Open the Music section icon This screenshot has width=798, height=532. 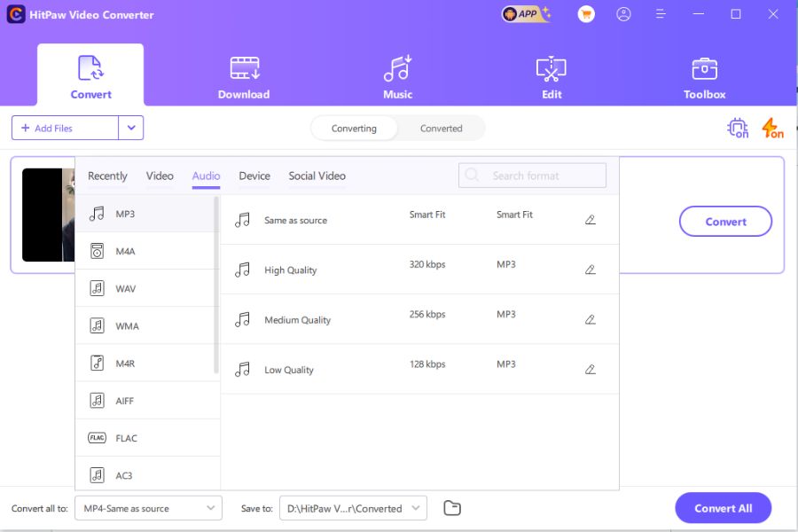397,69
